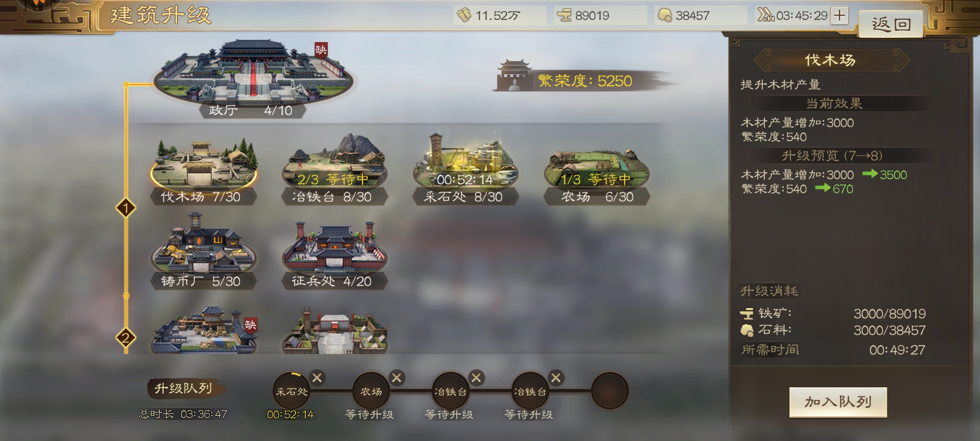Select the empty upgrade queue slot

pyautogui.click(x=610, y=391)
